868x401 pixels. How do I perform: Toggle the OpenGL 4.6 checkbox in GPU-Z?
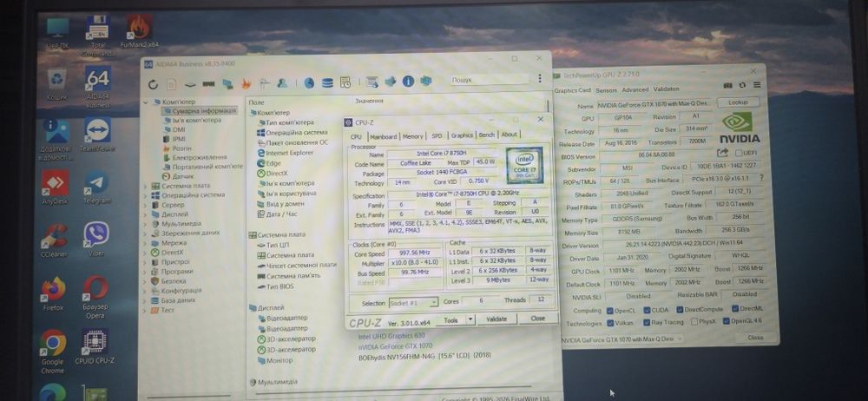click(x=727, y=320)
